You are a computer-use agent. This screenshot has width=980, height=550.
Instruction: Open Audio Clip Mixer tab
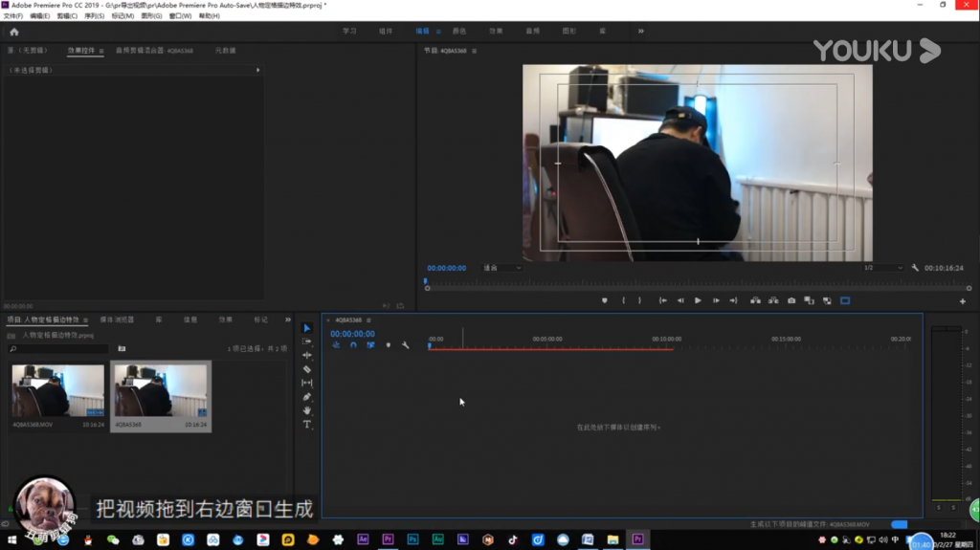(x=154, y=51)
